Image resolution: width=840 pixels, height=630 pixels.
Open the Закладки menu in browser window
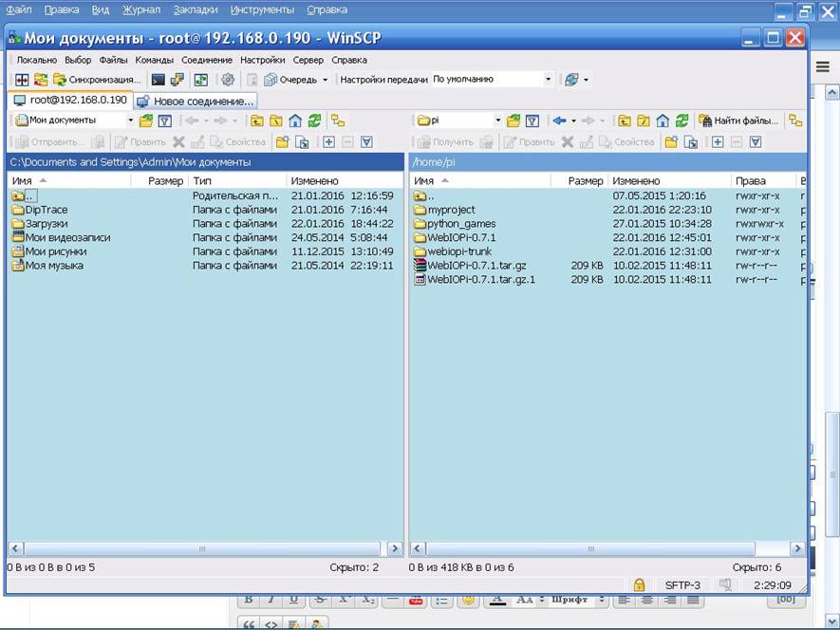196,9
